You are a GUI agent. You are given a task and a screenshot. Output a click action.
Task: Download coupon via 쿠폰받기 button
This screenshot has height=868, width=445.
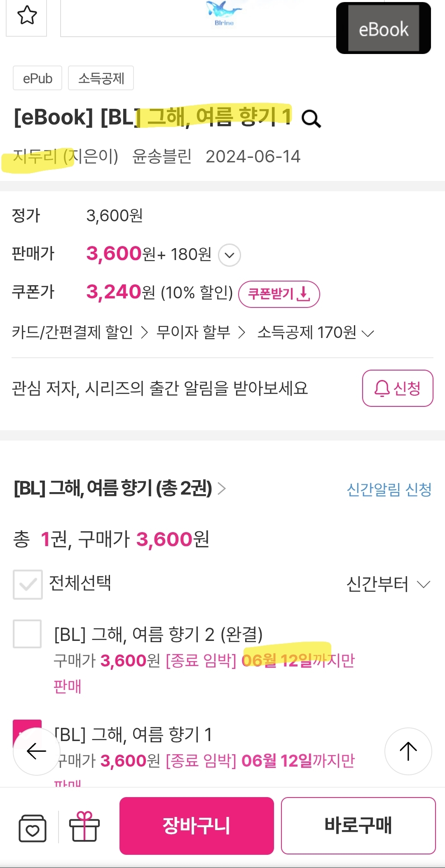coord(279,294)
